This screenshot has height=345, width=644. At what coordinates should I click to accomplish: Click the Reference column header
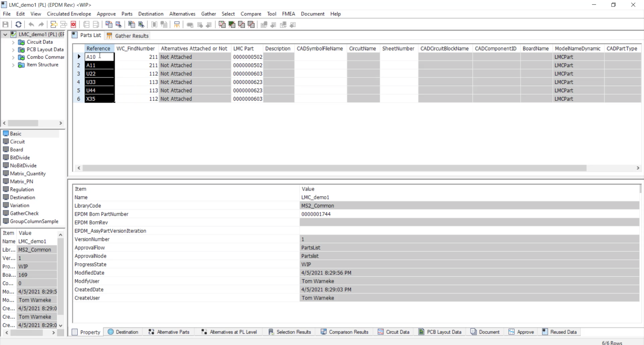coord(98,48)
